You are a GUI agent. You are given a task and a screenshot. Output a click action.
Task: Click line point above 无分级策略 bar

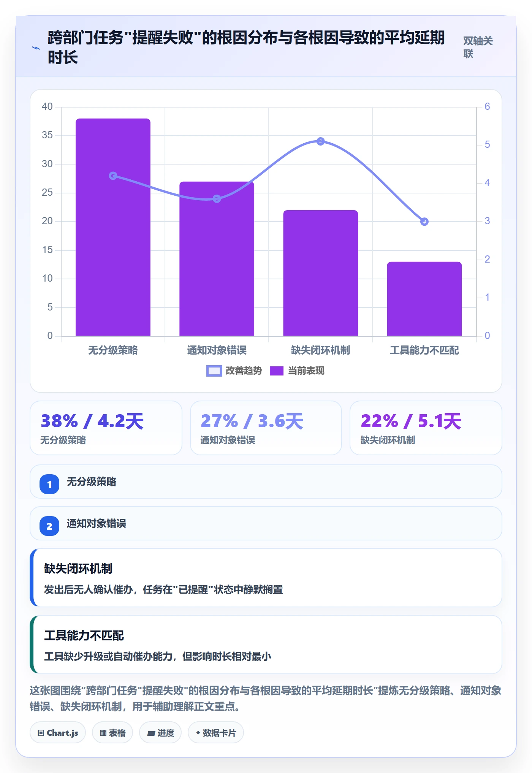coord(113,176)
